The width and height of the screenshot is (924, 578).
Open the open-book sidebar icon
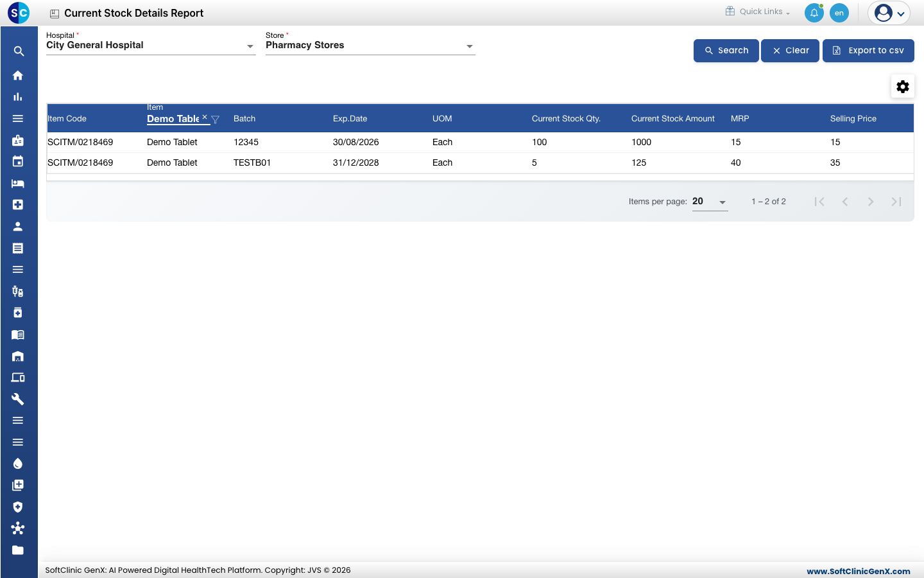[x=18, y=335]
